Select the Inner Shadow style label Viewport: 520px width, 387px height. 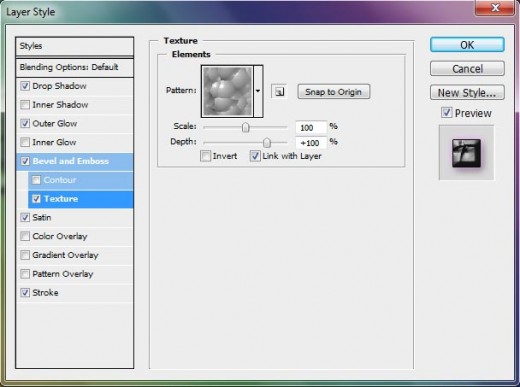(x=60, y=105)
